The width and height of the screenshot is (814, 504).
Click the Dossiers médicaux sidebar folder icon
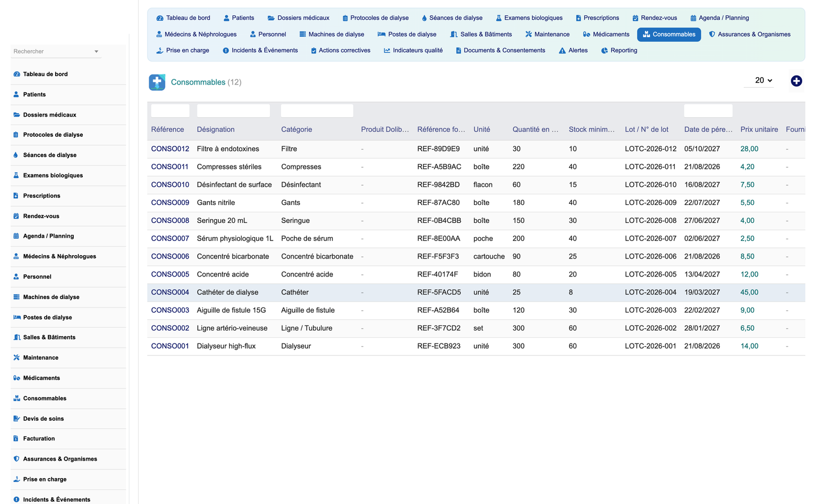(16, 115)
